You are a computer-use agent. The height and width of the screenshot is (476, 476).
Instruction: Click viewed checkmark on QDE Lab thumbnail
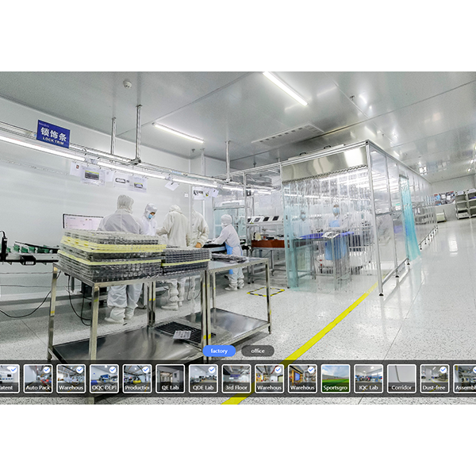point(212,370)
